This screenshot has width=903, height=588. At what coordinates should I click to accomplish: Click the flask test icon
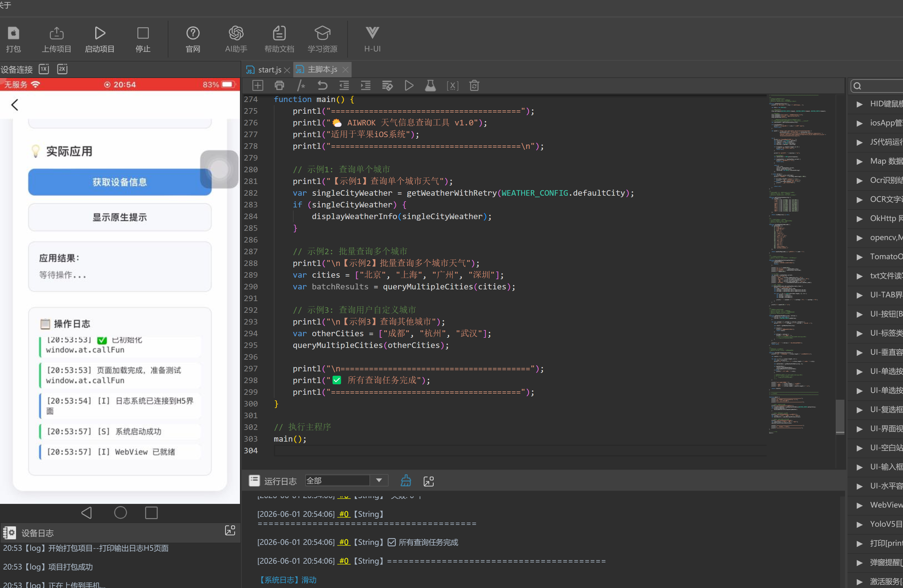tap(430, 86)
